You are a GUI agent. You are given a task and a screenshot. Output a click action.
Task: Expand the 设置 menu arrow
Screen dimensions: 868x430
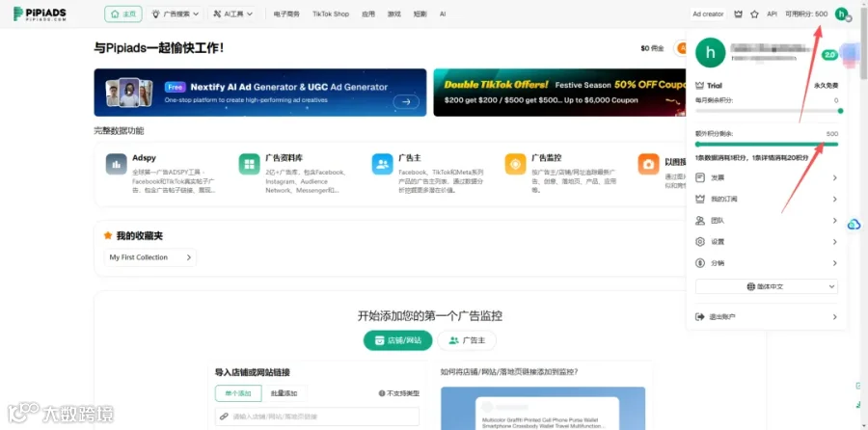(835, 242)
